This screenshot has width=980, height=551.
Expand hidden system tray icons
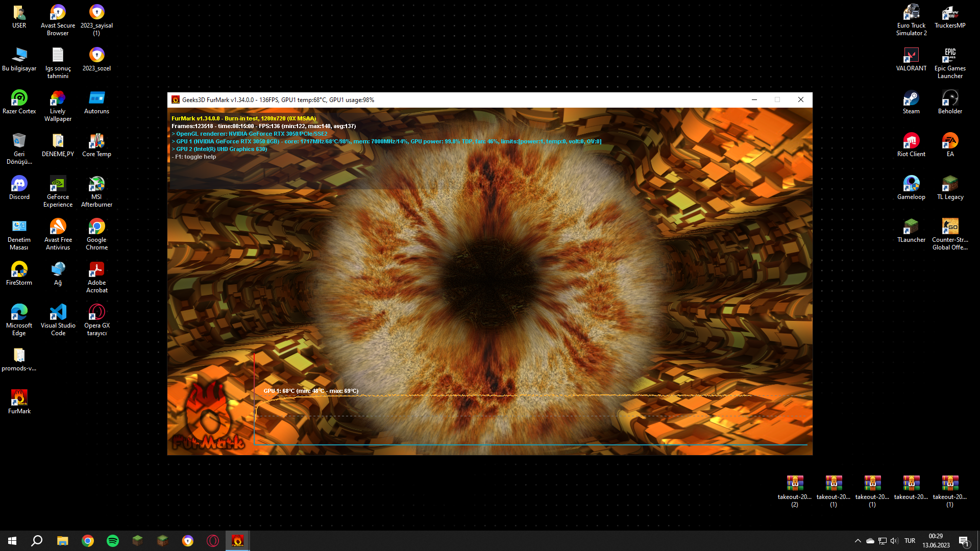point(857,541)
